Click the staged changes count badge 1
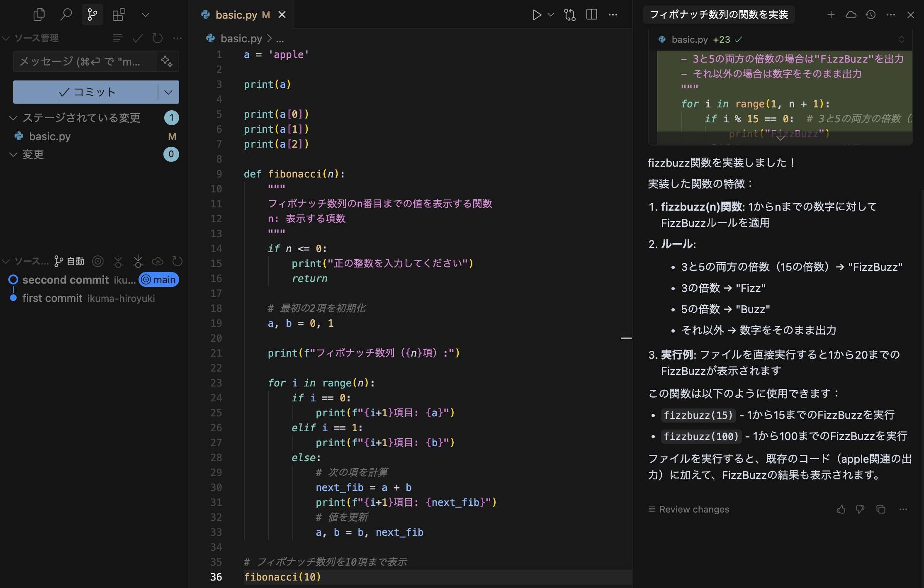The image size is (924, 588). pyautogui.click(x=171, y=118)
